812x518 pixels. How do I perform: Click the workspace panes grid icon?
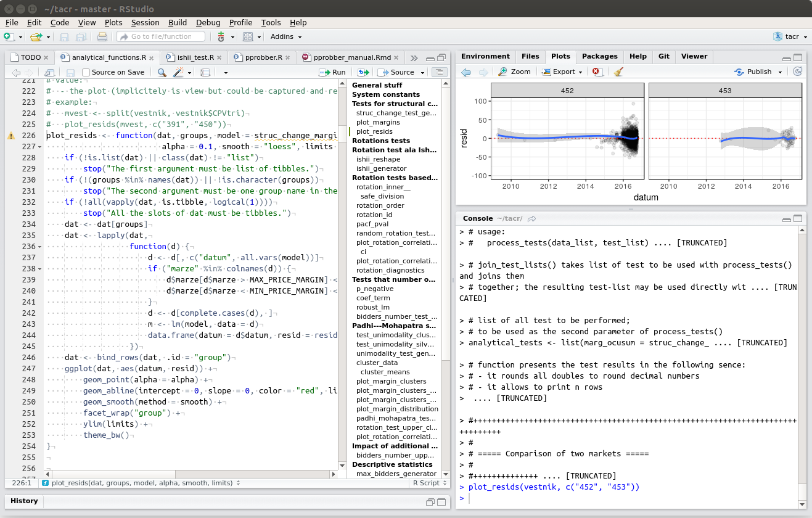(248, 36)
